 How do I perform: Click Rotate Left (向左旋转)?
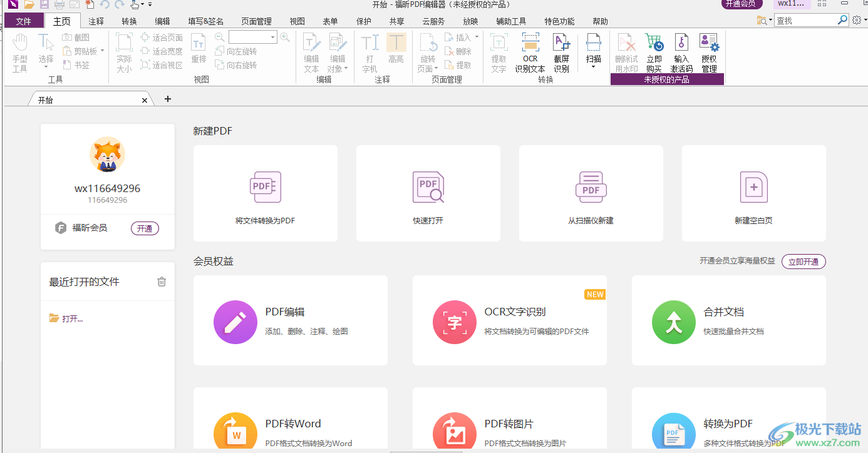coord(235,51)
